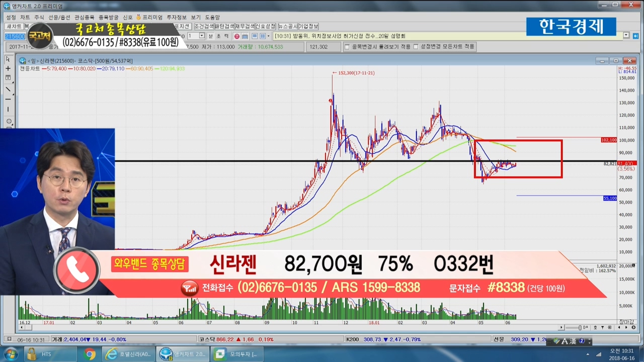Image resolution: width=644 pixels, height=362 pixels.
Task: Select the vertical line drawing tool
Action: pos(8,110)
